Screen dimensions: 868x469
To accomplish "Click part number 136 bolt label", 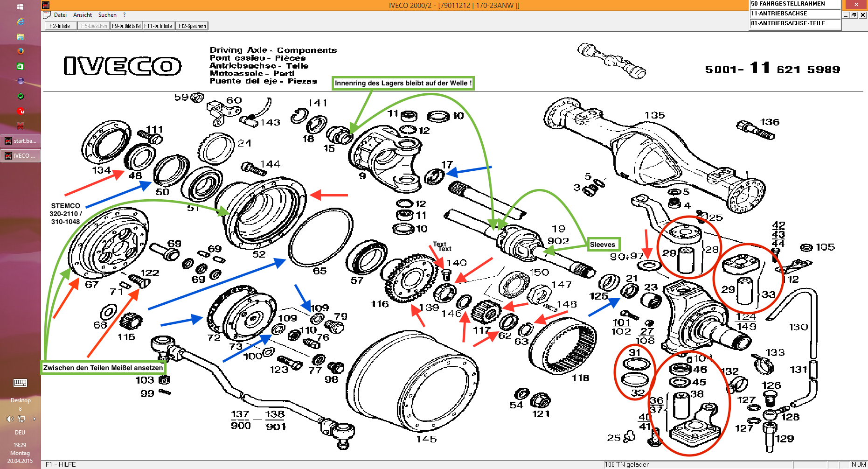I will [x=770, y=122].
